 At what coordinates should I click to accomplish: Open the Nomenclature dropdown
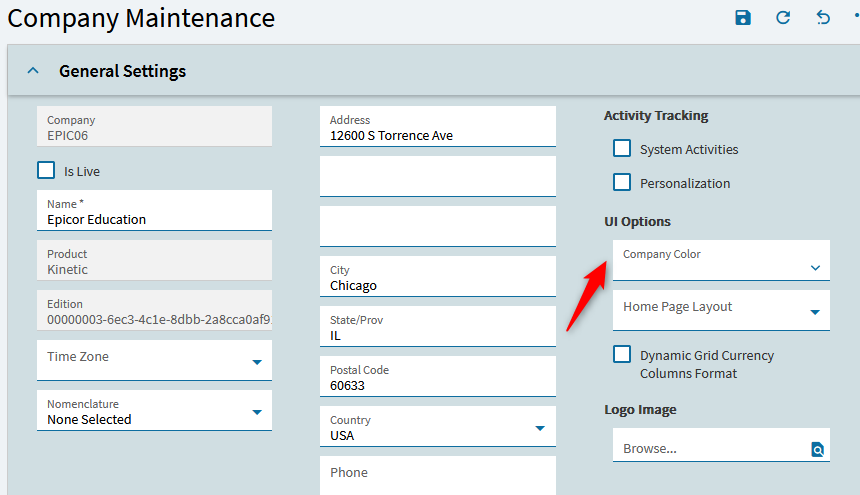click(x=257, y=412)
